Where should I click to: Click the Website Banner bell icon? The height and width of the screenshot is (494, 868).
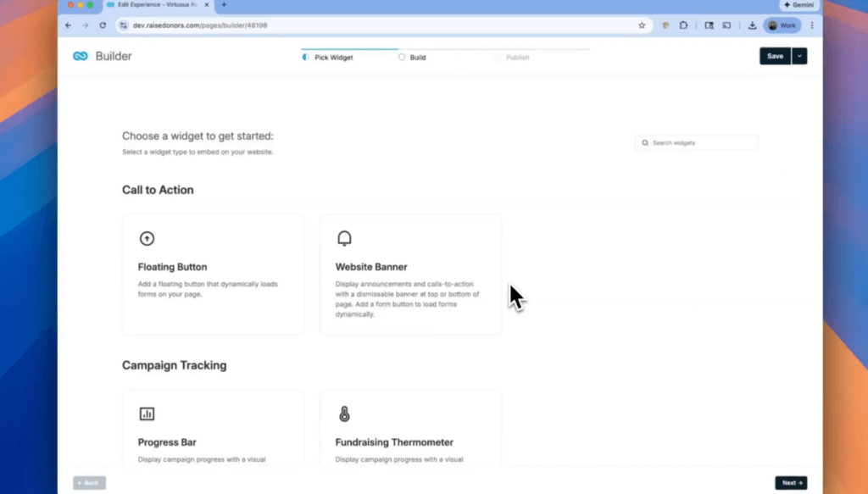[x=344, y=238]
